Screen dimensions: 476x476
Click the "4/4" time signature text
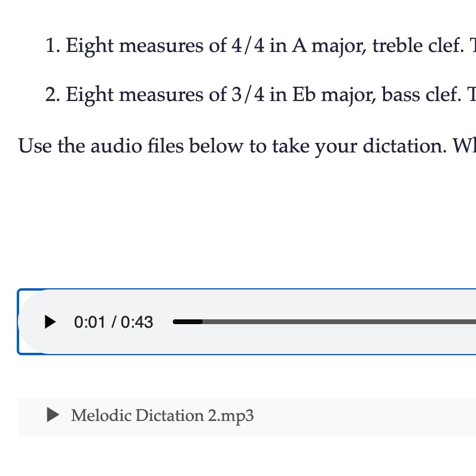coord(248,45)
